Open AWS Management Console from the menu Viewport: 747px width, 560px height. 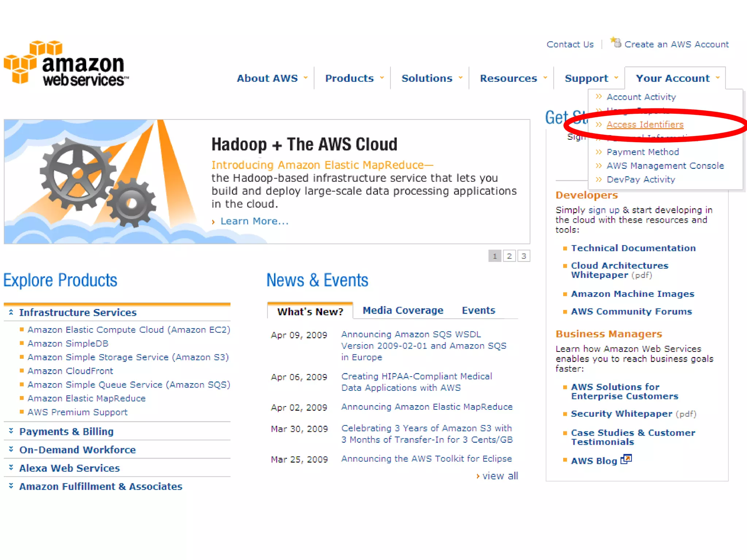pos(665,166)
